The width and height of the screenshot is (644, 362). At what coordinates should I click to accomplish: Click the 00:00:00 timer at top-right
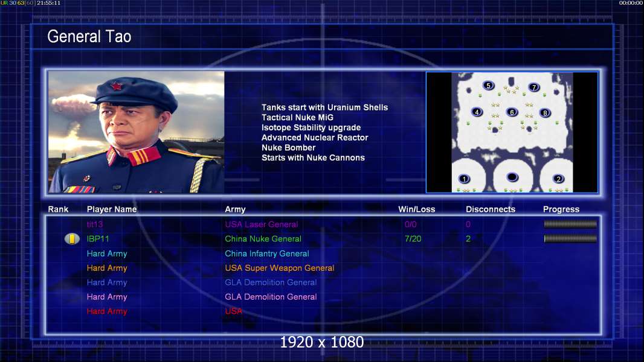(x=631, y=3)
